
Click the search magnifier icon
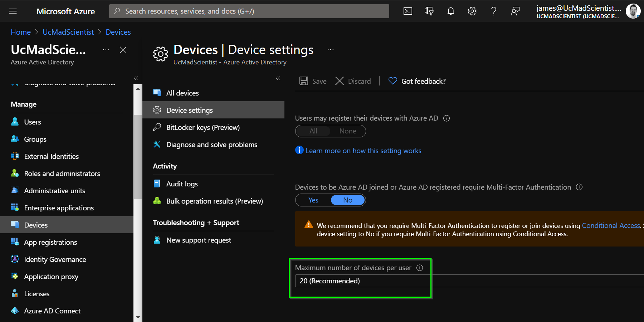(117, 11)
